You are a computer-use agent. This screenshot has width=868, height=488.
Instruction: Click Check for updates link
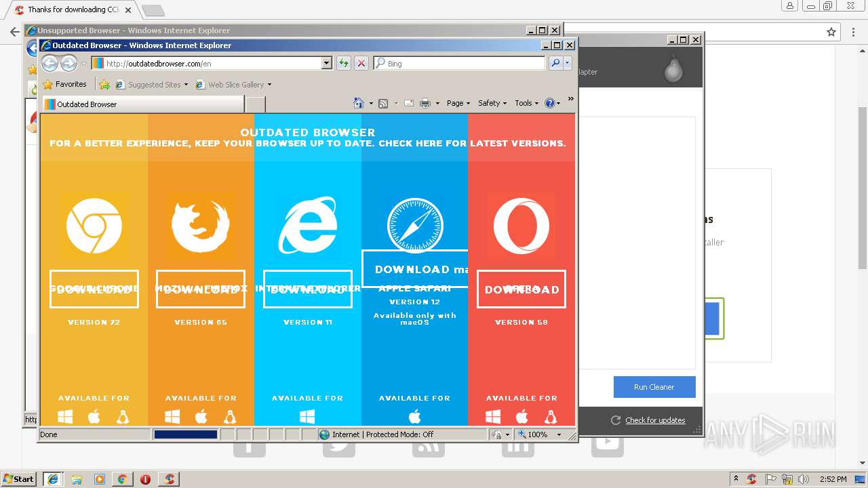pyautogui.click(x=655, y=420)
